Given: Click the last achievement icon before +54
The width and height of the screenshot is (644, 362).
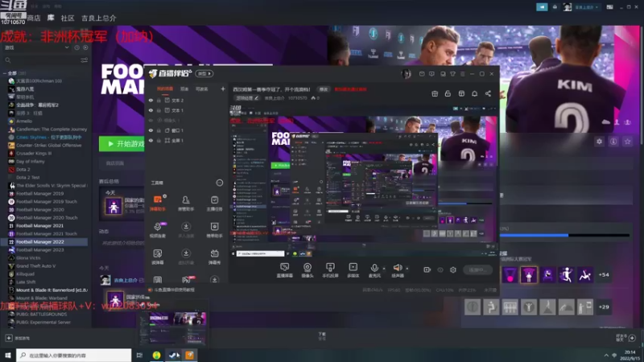Looking at the screenshot, I should (x=585, y=274).
